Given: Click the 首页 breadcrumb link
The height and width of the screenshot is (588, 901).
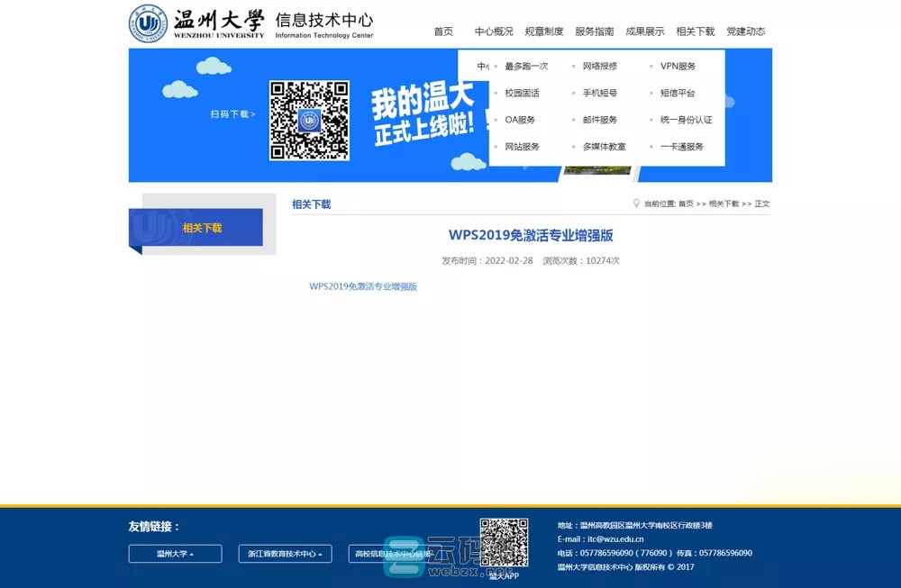Looking at the screenshot, I should 686,204.
